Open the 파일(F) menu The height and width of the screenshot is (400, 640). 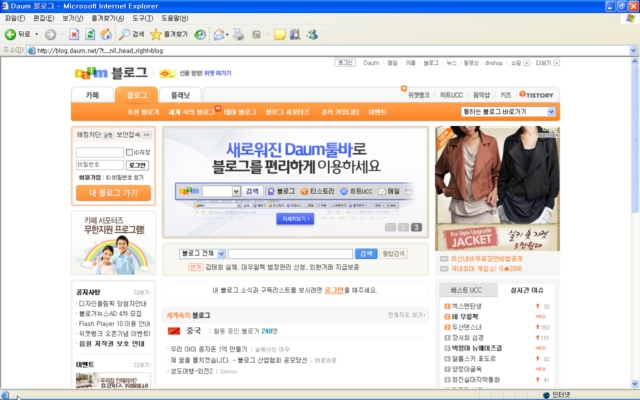click(x=15, y=18)
